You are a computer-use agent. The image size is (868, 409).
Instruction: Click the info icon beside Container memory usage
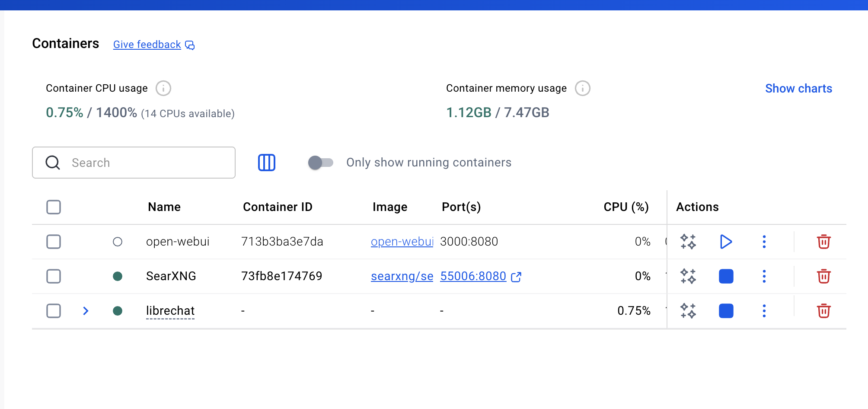click(582, 88)
